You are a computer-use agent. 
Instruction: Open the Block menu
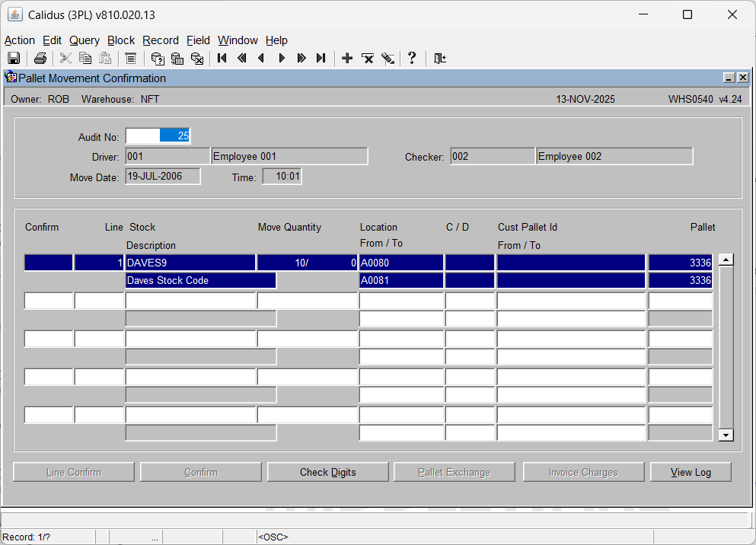click(x=121, y=40)
